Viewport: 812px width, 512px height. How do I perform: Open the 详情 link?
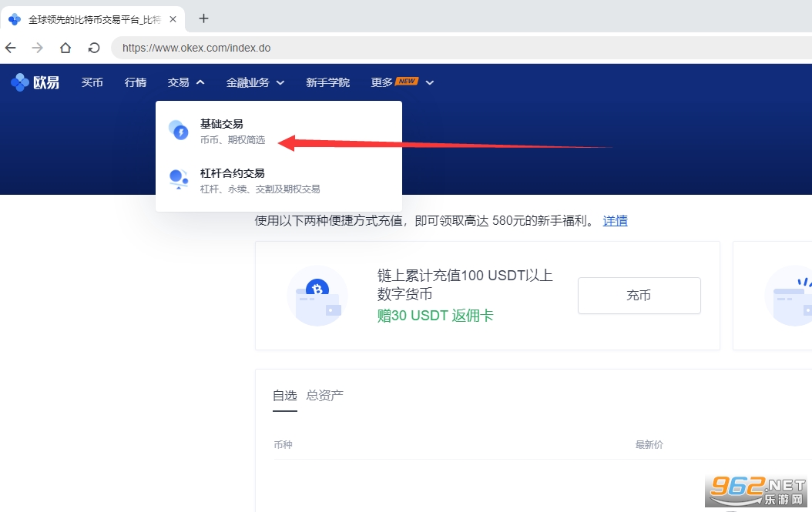[x=616, y=220]
